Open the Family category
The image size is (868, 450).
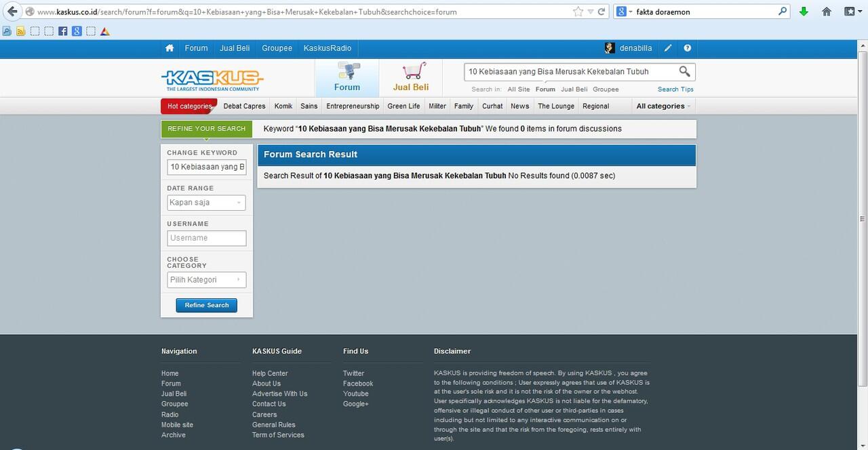(464, 106)
